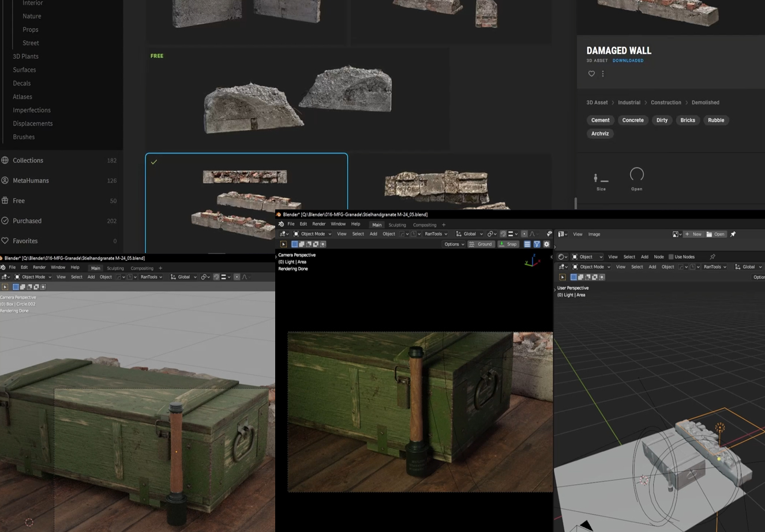Click the Ground button in middle Blender window
This screenshot has height=532, width=765.
pos(481,244)
